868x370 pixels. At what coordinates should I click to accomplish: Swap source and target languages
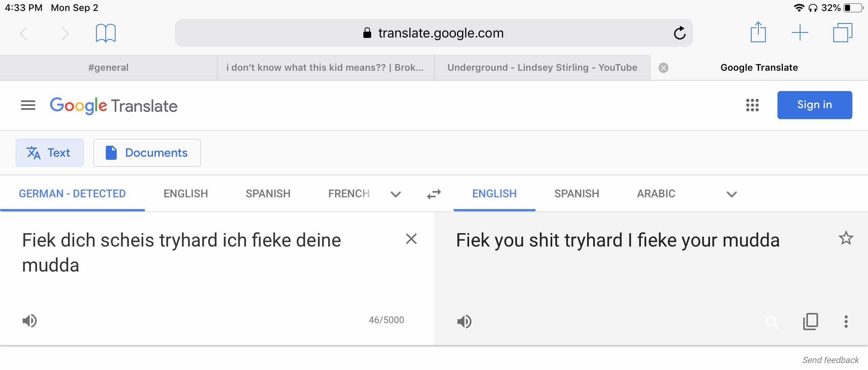[434, 194]
